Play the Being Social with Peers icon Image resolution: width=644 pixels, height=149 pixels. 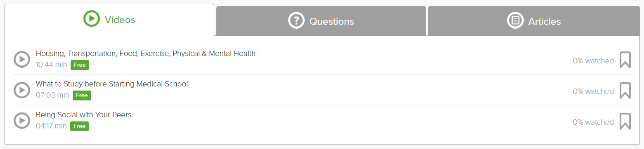(x=22, y=121)
